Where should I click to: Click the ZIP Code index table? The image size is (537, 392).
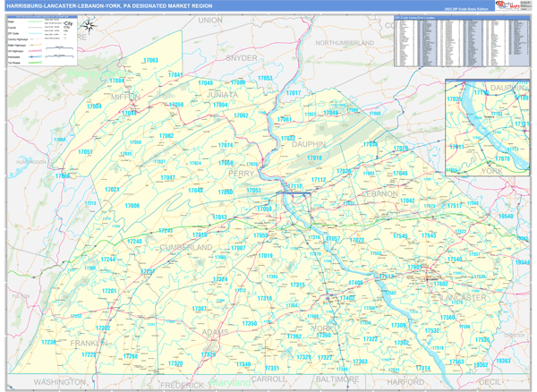pos(462,41)
